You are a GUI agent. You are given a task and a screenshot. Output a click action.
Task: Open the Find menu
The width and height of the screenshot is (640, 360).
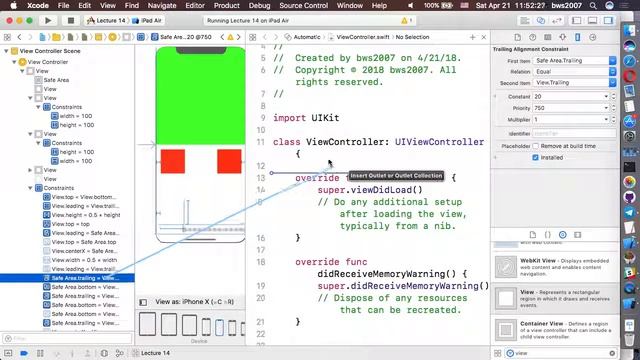(x=131, y=5)
